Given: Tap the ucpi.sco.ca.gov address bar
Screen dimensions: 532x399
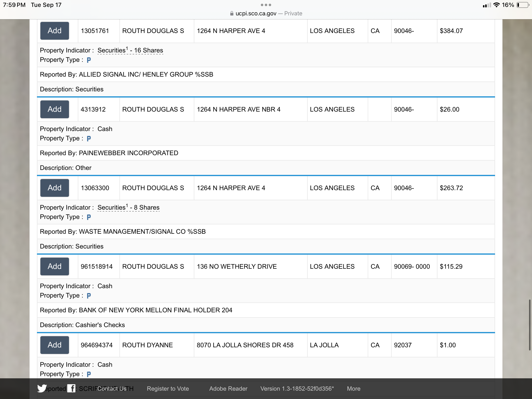Looking at the screenshot, I should pos(266,13).
